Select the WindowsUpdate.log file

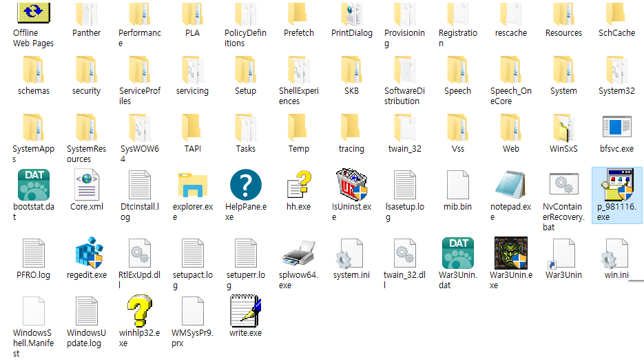86,312
